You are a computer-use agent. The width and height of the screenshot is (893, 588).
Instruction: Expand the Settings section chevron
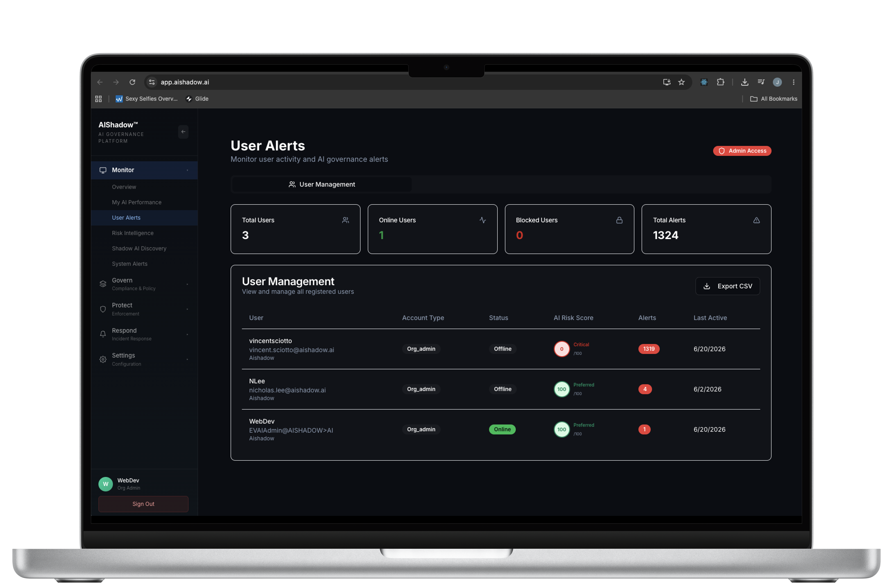click(187, 359)
